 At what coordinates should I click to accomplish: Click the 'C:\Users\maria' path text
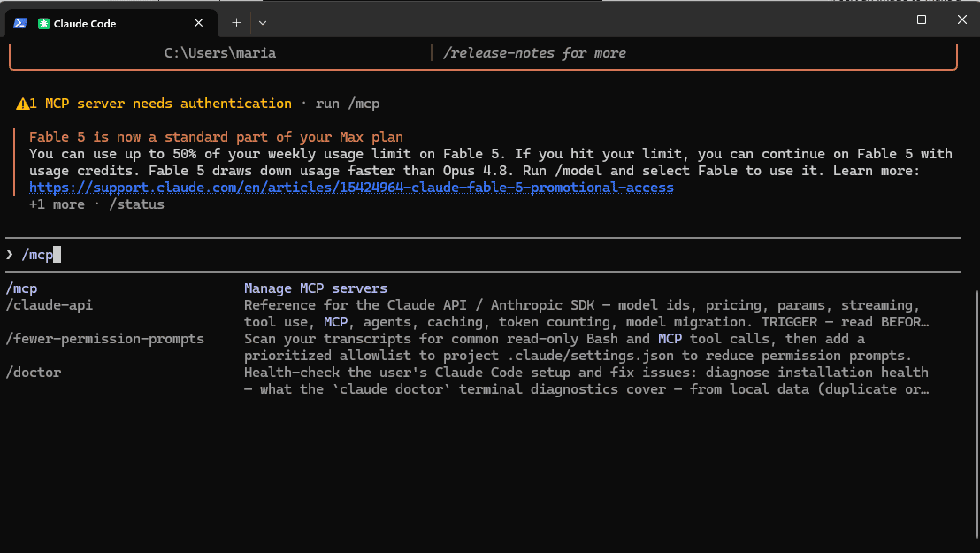220,53
